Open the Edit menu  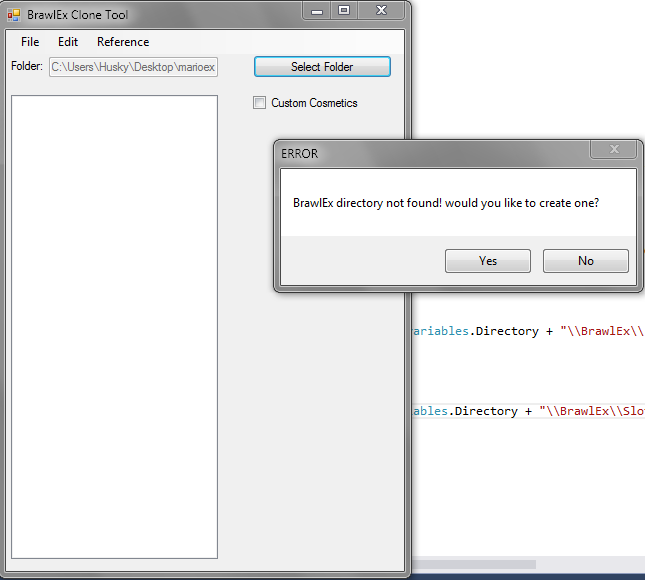tap(68, 42)
